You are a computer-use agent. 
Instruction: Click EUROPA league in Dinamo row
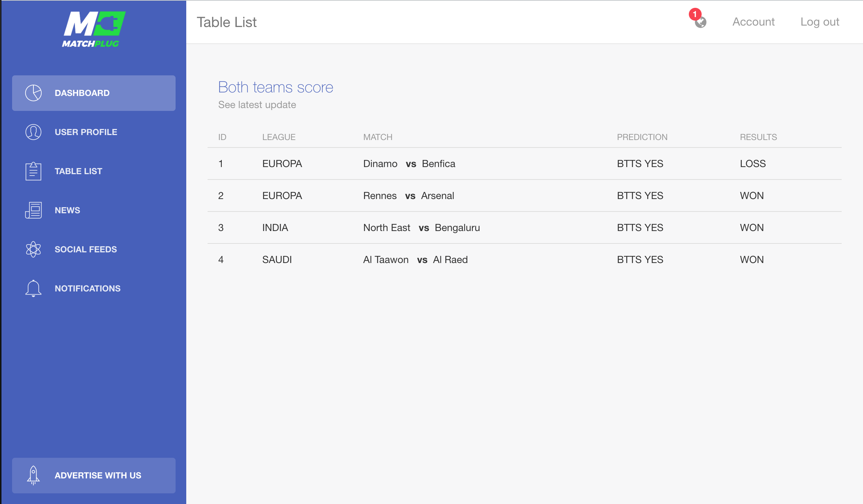coord(282,164)
